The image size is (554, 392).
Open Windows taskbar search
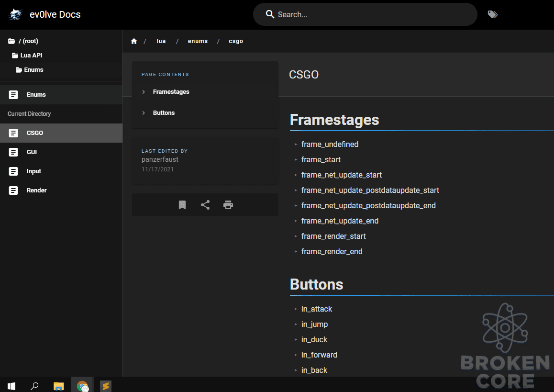pos(34,386)
